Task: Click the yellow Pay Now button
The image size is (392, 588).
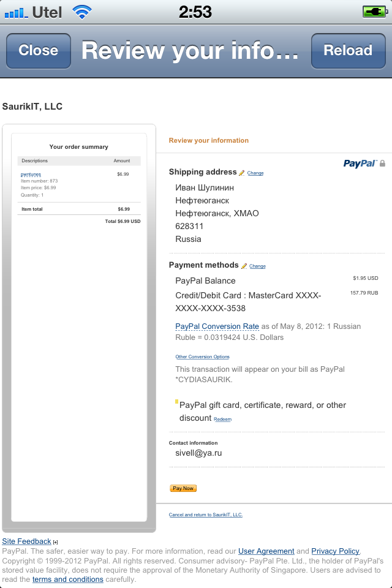Action: [183, 488]
